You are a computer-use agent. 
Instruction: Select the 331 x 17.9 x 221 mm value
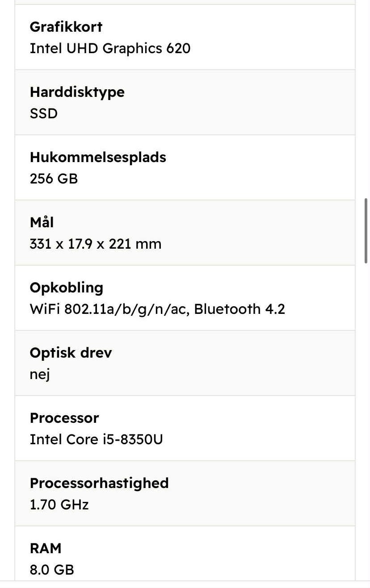(x=96, y=244)
